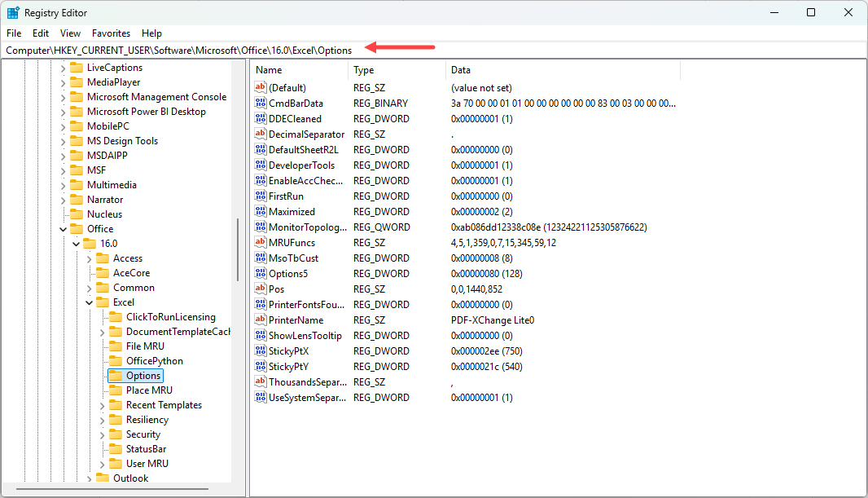Click the Pos string value icon
This screenshot has height=498, width=868.
point(261,289)
